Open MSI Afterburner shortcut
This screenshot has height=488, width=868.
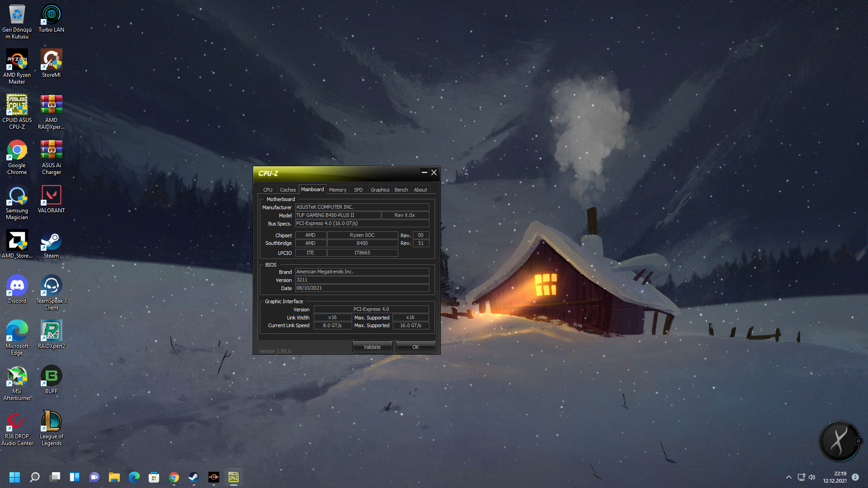point(17,376)
